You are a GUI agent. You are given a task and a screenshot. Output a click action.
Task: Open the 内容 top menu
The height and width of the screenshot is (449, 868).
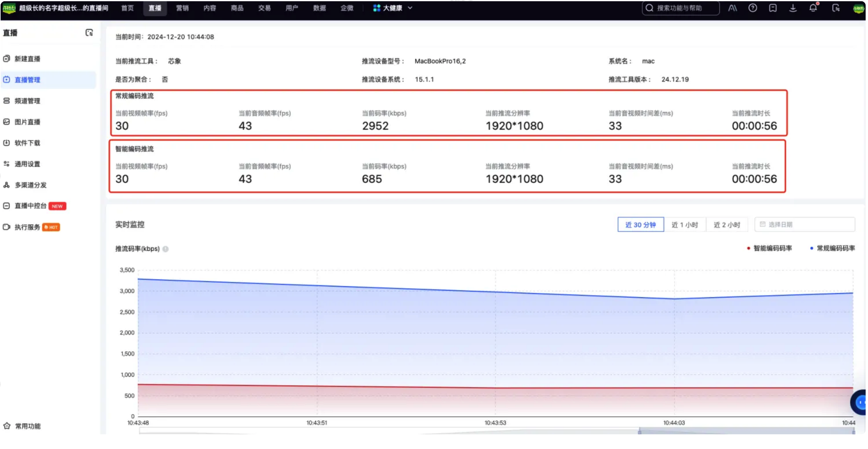(x=209, y=8)
